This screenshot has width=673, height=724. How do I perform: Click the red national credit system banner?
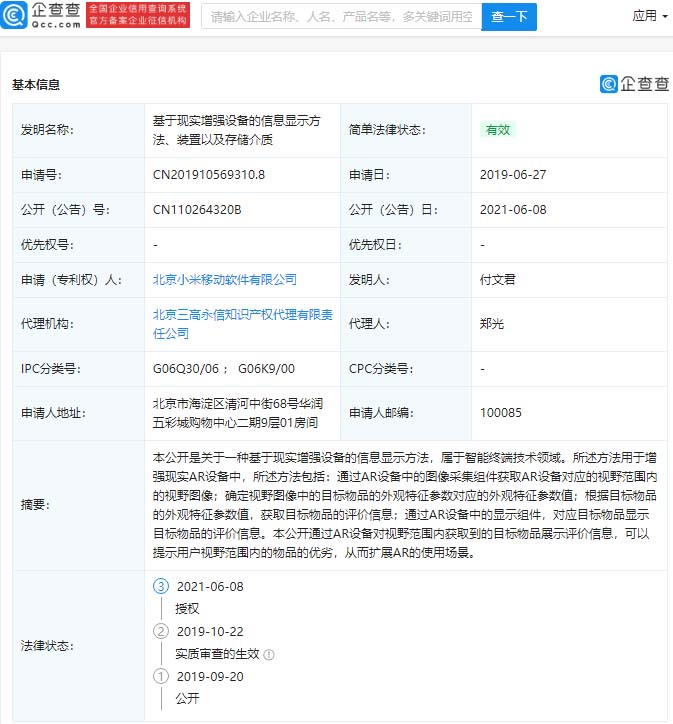[x=138, y=15]
